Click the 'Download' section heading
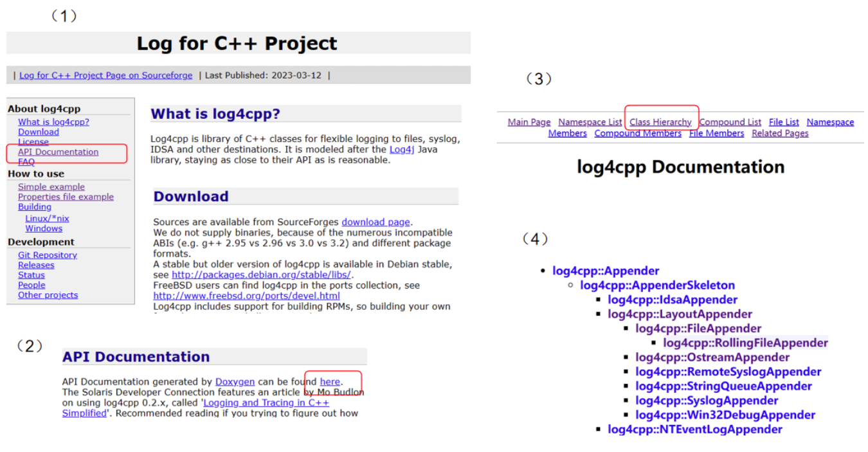This screenshot has width=868, height=452. click(191, 197)
